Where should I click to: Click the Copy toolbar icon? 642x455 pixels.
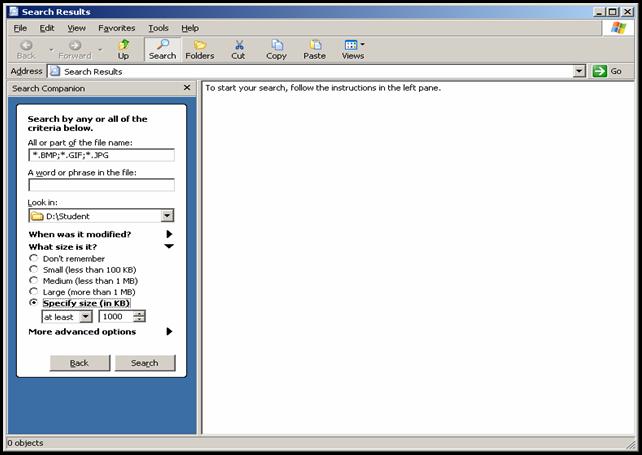(276, 49)
